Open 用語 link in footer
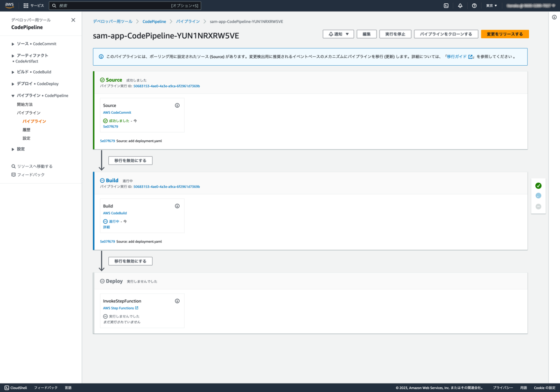This screenshot has width=560, height=392. (x=524, y=388)
